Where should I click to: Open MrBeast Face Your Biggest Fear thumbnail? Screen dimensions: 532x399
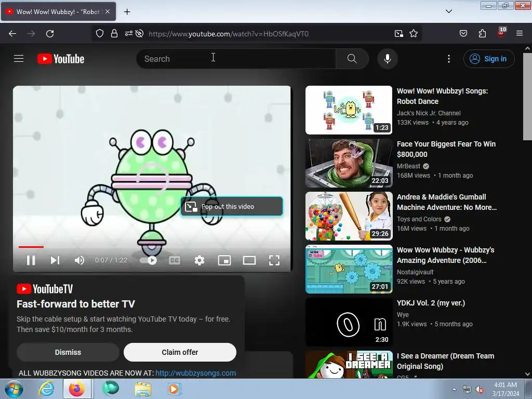coord(349,163)
